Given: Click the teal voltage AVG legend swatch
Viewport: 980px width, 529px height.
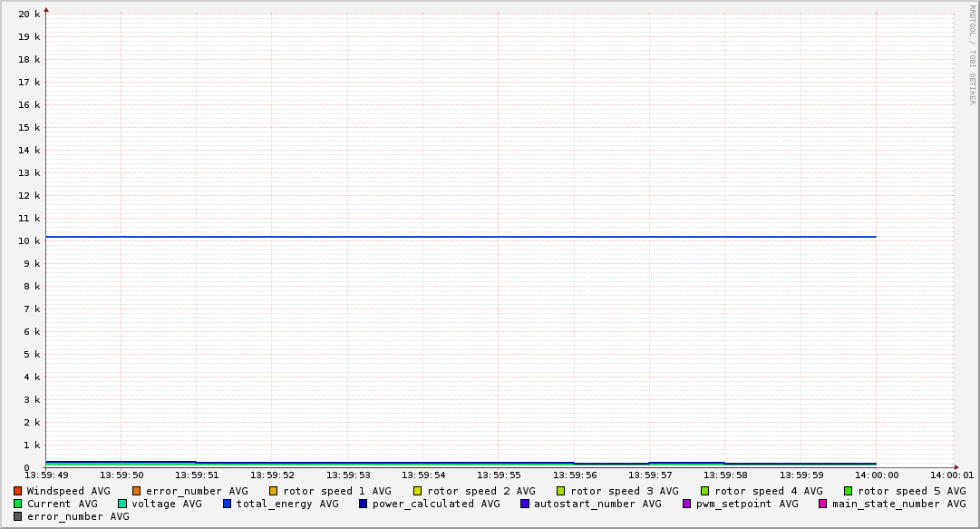Looking at the screenshot, I should pos(122,504).
